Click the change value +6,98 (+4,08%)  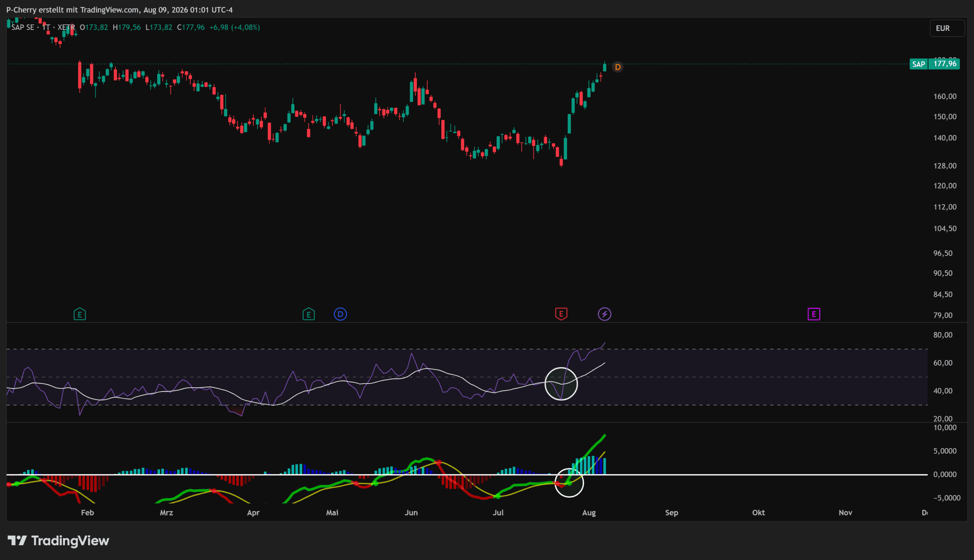(235, 27)
